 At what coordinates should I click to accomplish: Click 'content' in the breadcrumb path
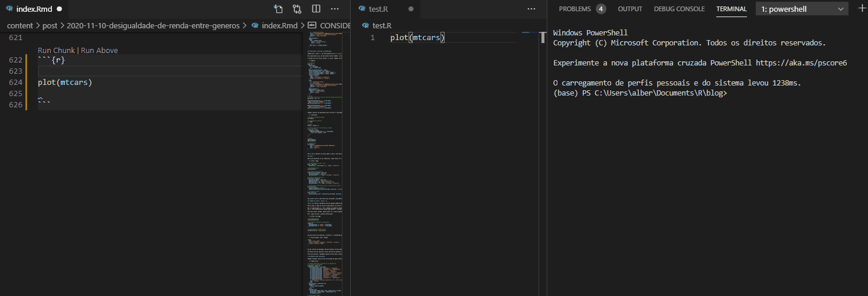coord(20,26)
